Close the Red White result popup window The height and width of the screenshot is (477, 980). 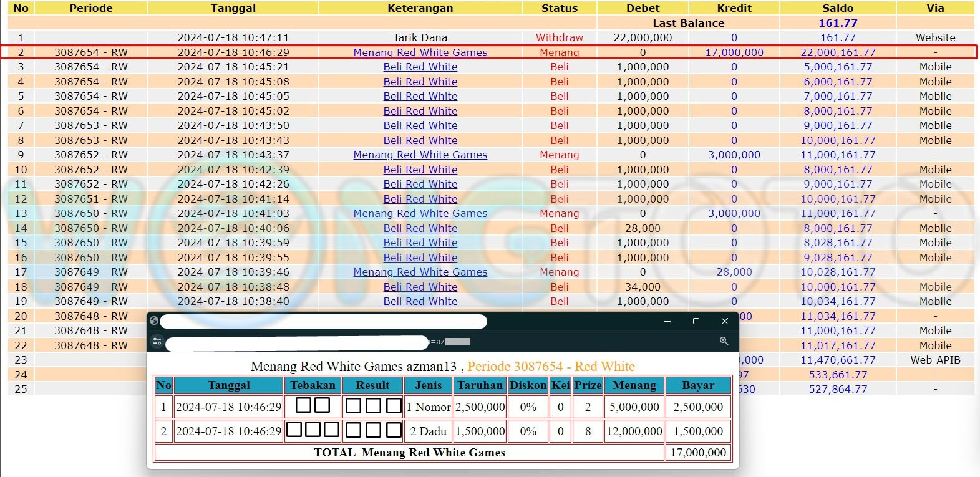pos(724,321)
